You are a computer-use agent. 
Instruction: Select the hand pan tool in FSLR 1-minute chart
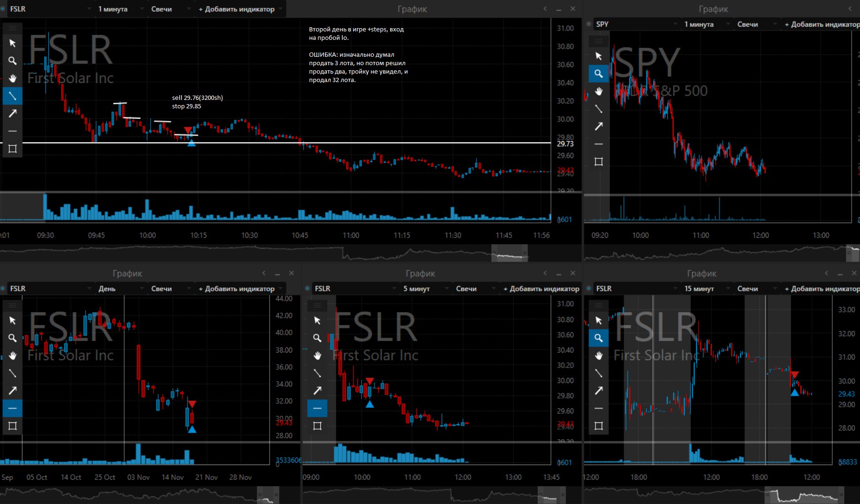point(13,78)
